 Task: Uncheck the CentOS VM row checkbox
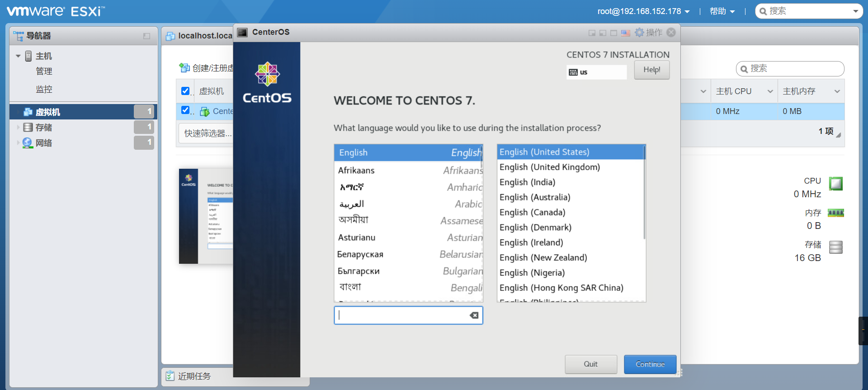[185, 110]
